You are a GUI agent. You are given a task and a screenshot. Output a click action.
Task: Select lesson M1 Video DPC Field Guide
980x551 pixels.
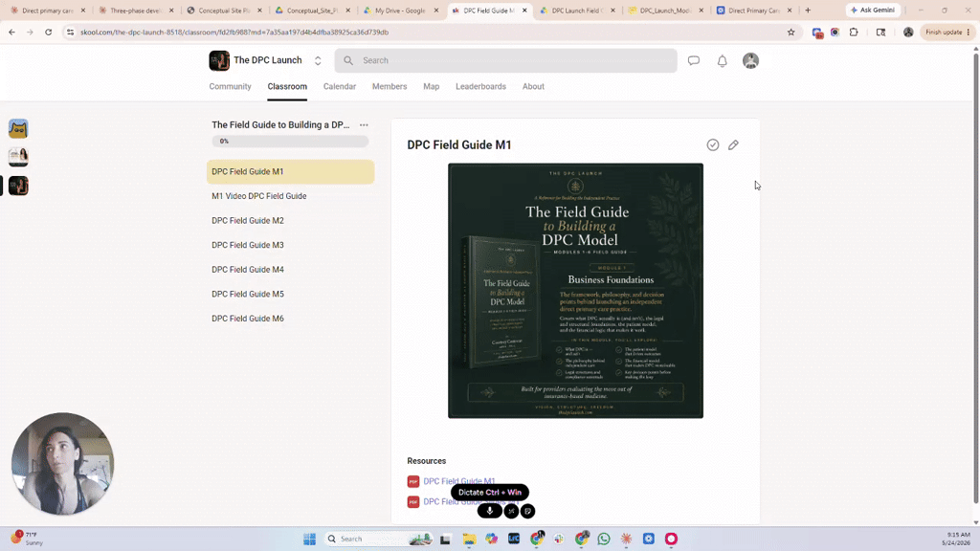coord(291,196)
